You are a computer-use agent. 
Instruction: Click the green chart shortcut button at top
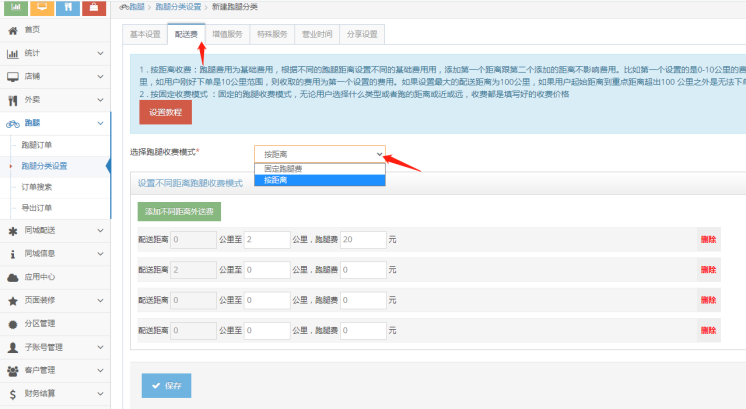[16, 8]
